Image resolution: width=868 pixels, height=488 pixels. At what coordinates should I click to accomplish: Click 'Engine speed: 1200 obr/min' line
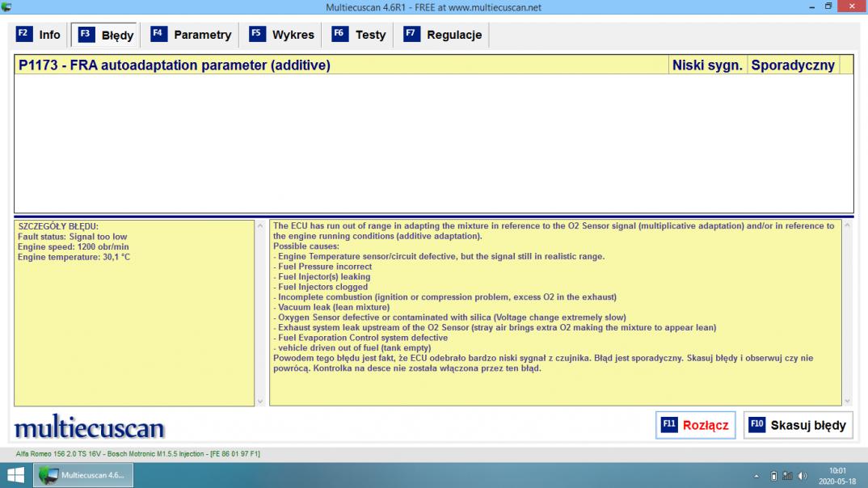click(73, 246)
